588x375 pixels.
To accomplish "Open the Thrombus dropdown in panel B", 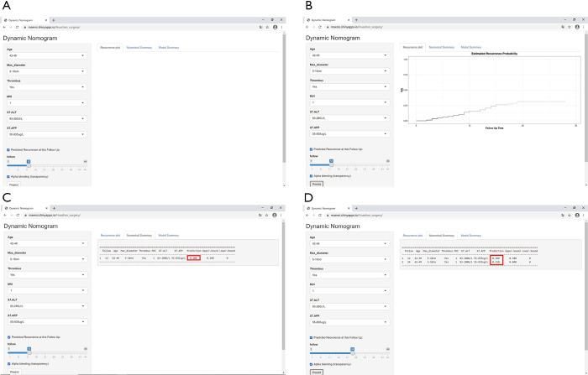I will pyautogui.click(x=348, y=86).
